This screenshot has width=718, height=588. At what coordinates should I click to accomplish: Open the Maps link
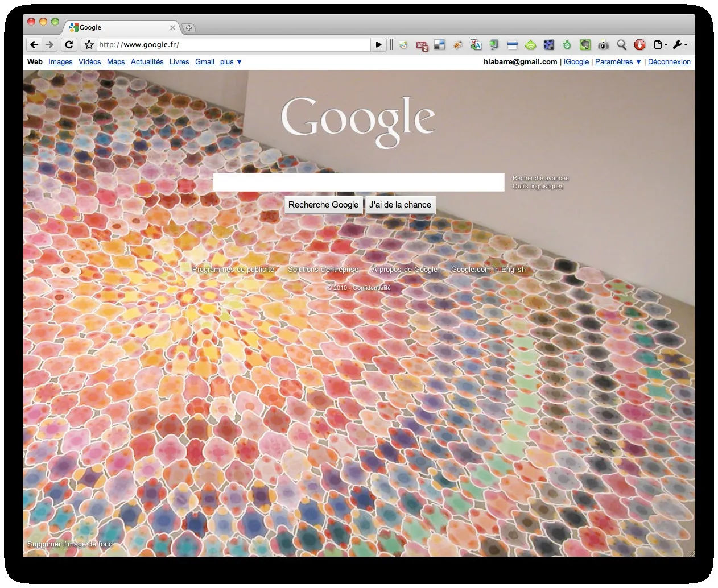[115, 62]
